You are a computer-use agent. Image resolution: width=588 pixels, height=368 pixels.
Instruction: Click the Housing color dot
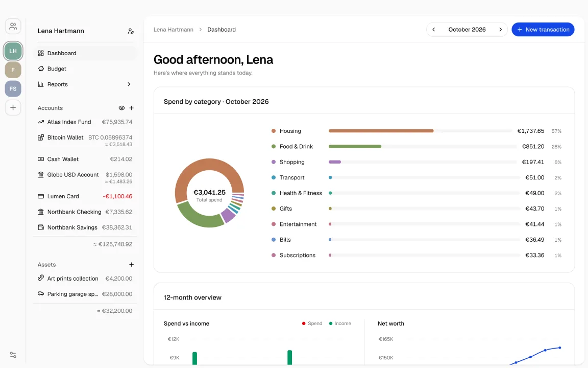[274, 131]
